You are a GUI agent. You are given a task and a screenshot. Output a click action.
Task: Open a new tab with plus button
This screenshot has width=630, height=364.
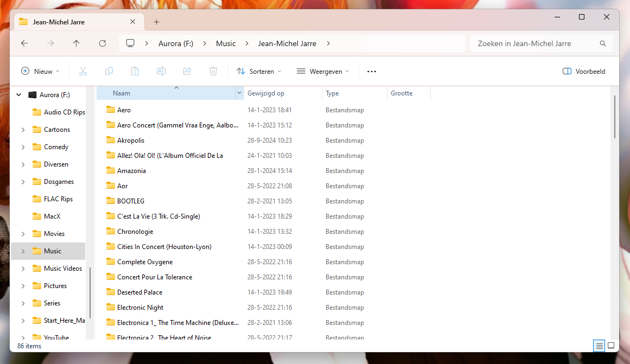tap(157, 22)
